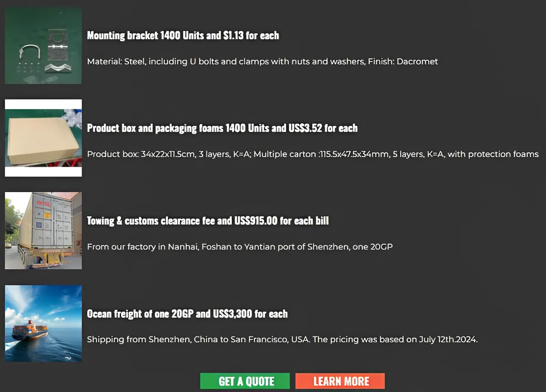The width and height of the screenshot is (546, 392).
Task: Click the GET A QUOTE button
Action: (245, 381)
